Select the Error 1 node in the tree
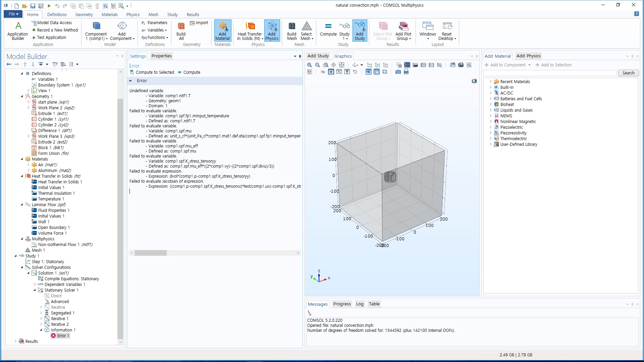Screen dimensions: 644x362 pos(60,336)
